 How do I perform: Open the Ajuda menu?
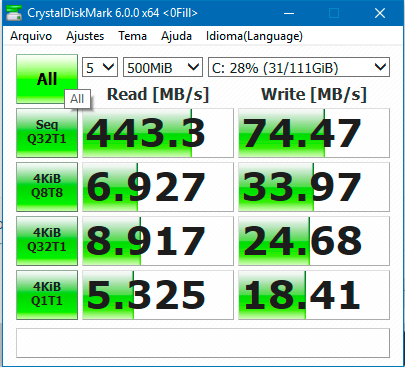click(176, 36)
